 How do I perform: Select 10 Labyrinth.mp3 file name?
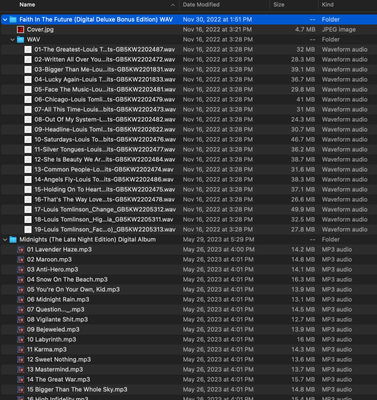51,340
